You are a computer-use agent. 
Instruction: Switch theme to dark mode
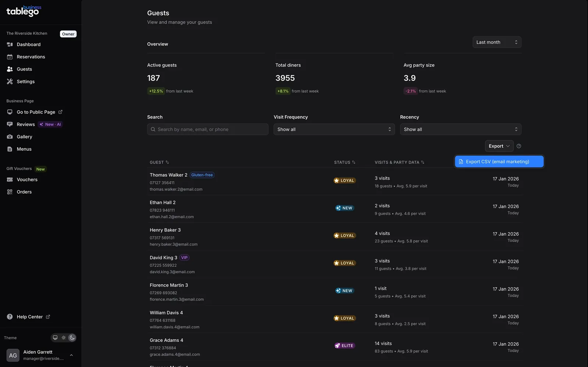[72, 338]
